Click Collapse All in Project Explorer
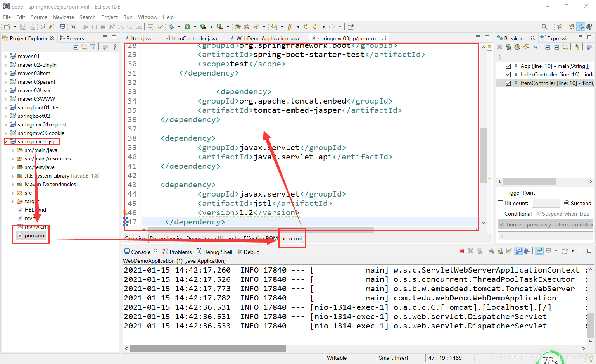Viewport: 596px width, 364px height. (76, 47)
